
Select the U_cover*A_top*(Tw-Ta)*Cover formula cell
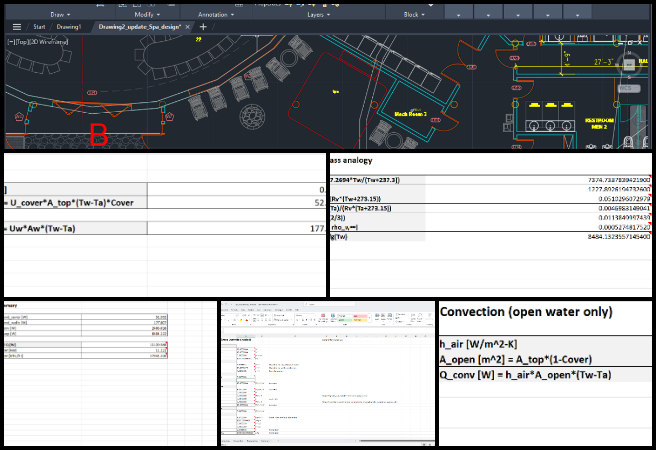pos(75,203)
